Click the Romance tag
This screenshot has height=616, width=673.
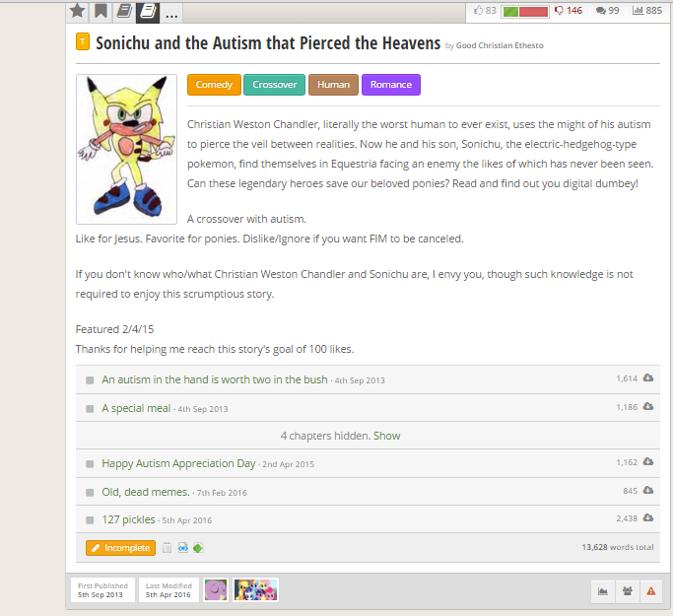point(391,85)
